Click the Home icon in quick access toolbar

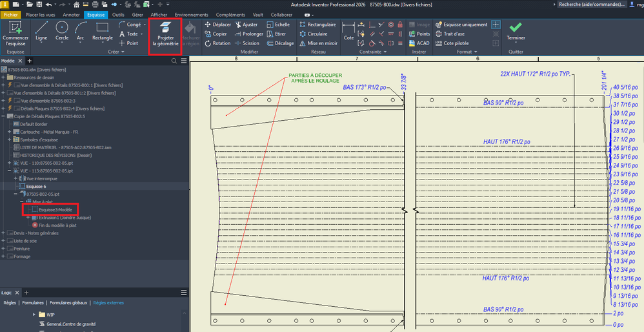tap(76, 5)
